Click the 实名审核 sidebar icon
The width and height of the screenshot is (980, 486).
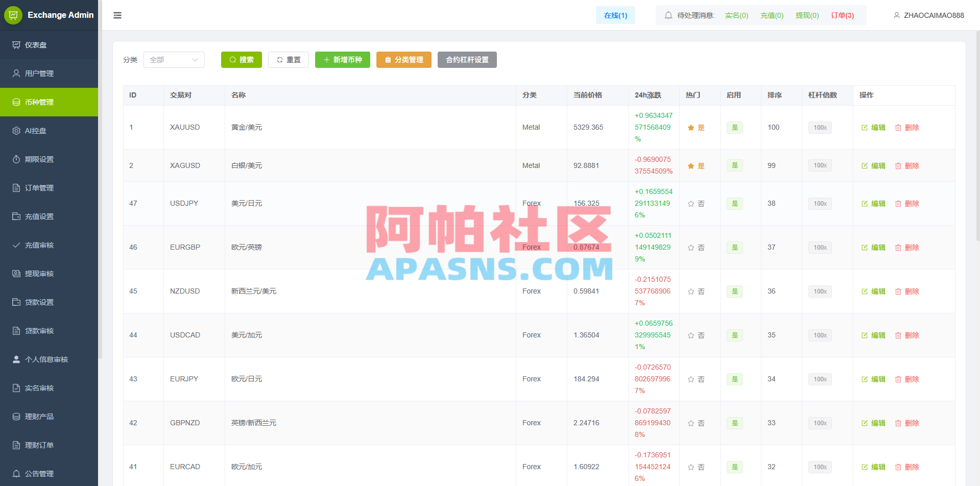[x=16, y=388]
